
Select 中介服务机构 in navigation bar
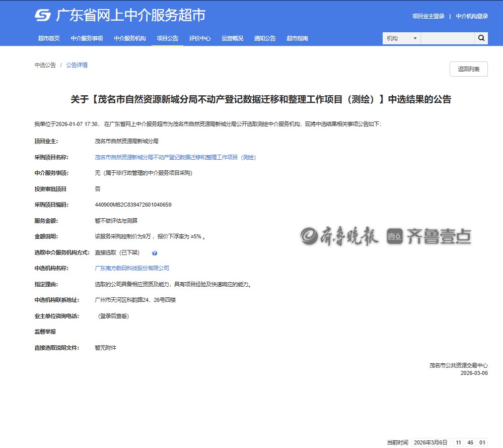[x=129, y=38]
